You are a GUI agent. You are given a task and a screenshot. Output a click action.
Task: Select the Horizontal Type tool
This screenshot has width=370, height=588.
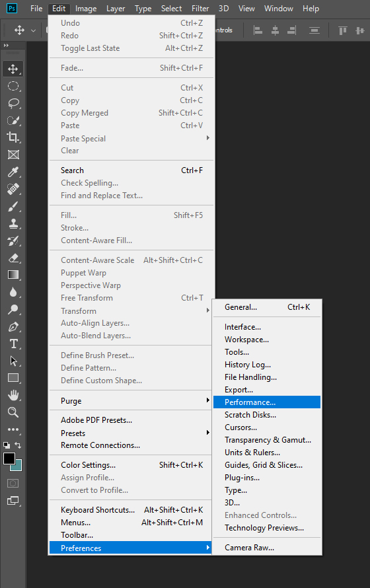coord(13,344)
